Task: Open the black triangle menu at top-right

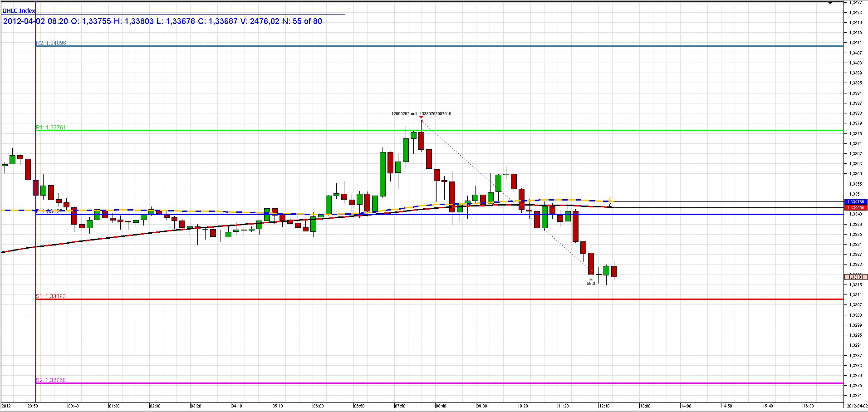Action: pos(830,3)
